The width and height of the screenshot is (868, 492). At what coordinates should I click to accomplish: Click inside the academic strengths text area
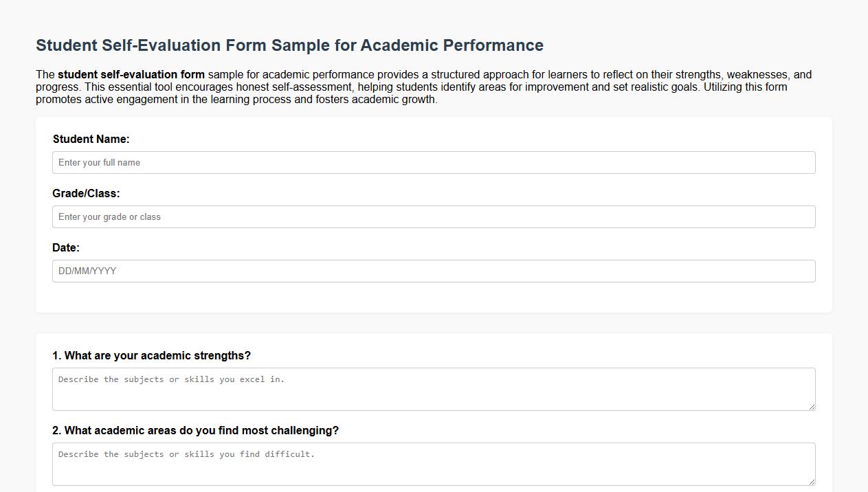[434, 388]
